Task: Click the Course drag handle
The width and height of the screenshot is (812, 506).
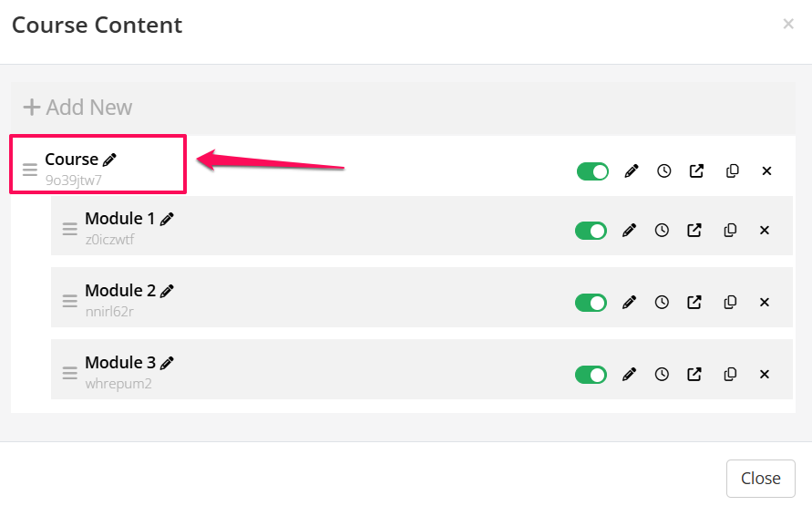Action: [30, 170]
